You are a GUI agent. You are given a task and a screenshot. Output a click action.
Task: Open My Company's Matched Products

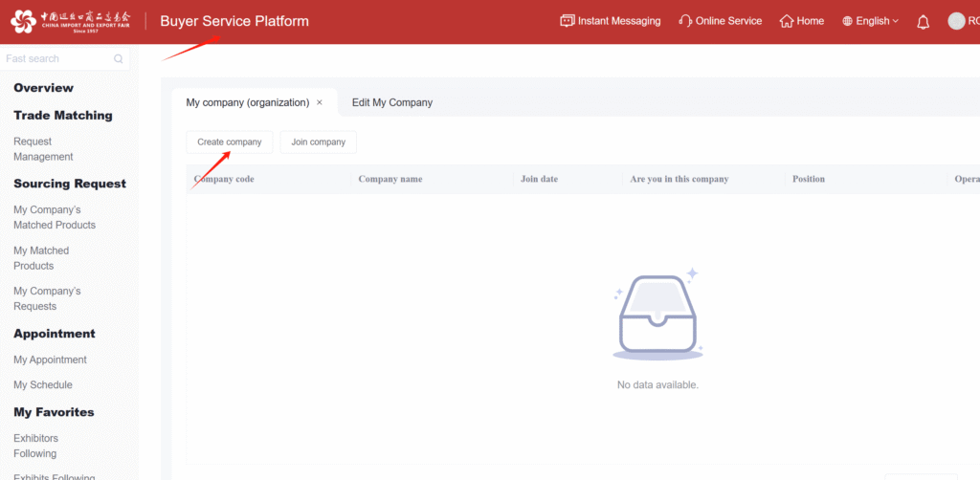55,217
